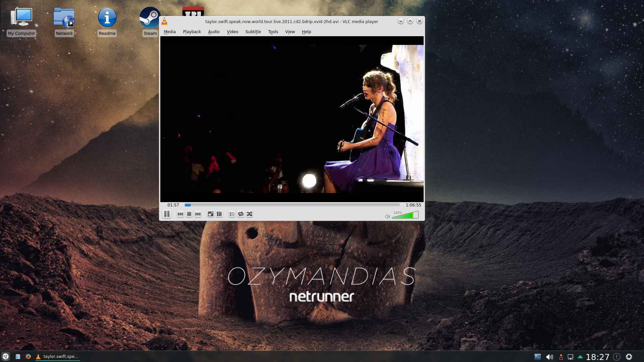The height and width of the screenshot is (362, 644).
Task: Open the Tools menu
Action: pos(273,32)
